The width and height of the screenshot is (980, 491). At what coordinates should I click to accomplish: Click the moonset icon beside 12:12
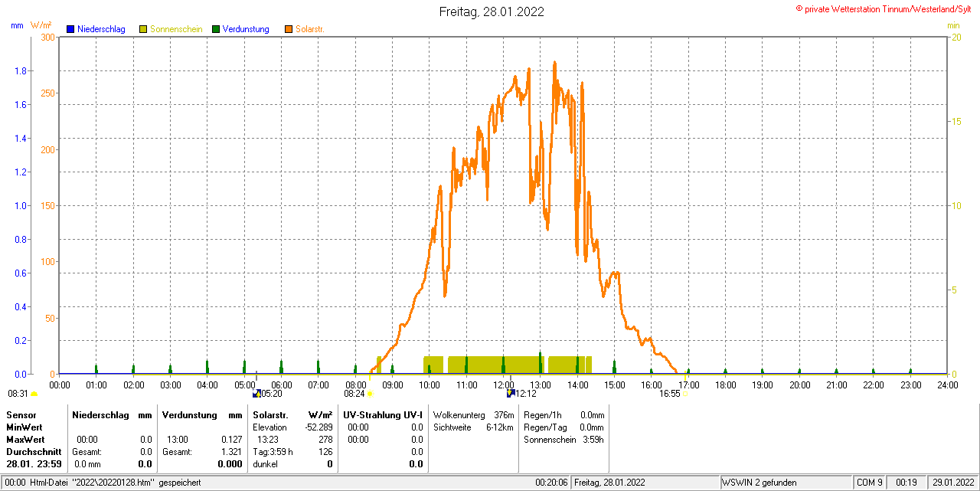coord(511,393)
